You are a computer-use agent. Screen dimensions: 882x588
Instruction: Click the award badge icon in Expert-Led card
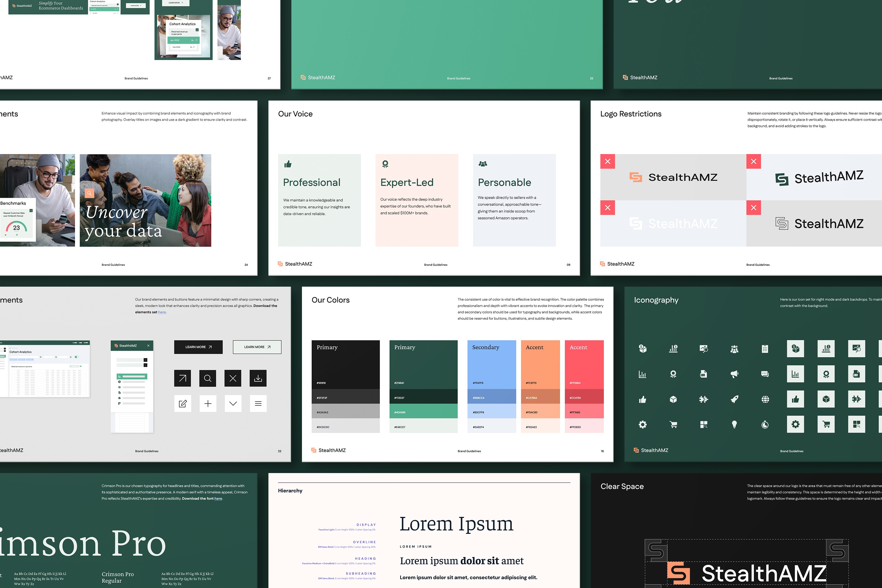pyautogui.click(x=385, y=164)
